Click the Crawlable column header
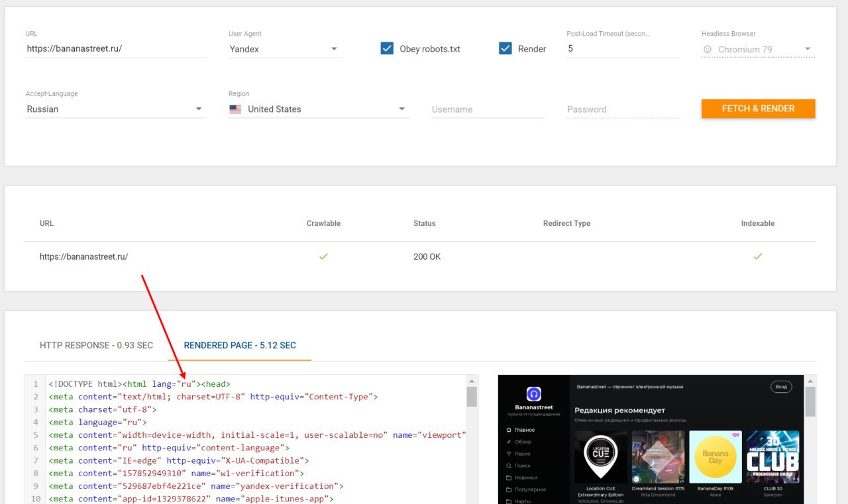This screenshot has width=848, height=504. pos(323,223)
